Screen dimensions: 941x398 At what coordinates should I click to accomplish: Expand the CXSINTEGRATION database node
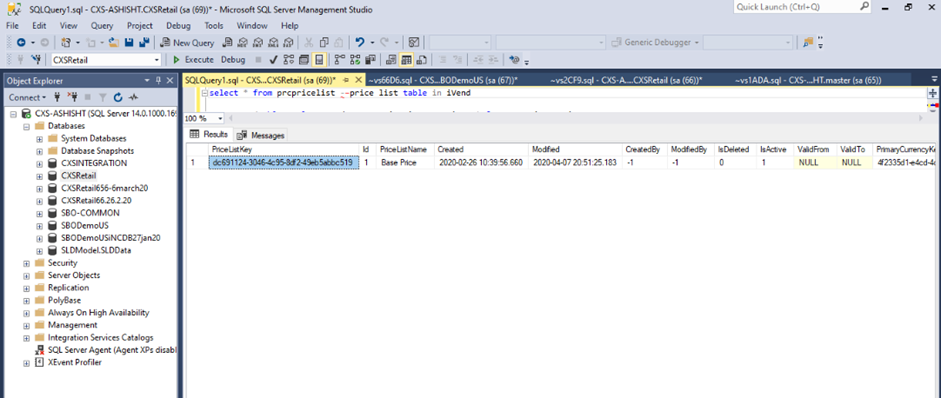[40, 163]
